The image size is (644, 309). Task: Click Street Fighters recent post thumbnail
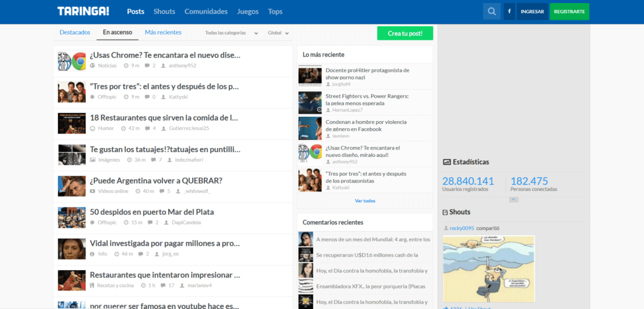pos(310,102)
